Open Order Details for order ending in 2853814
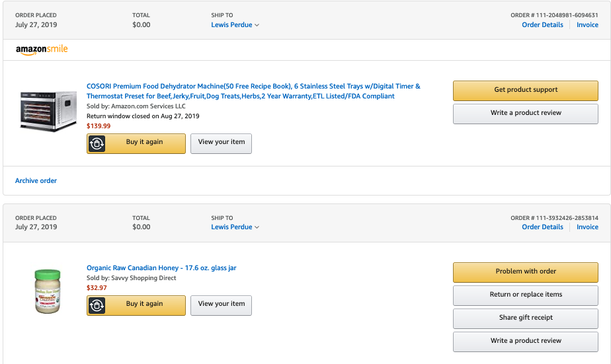The height and width of the screenshot is (364, 611). tap(542, 227)
